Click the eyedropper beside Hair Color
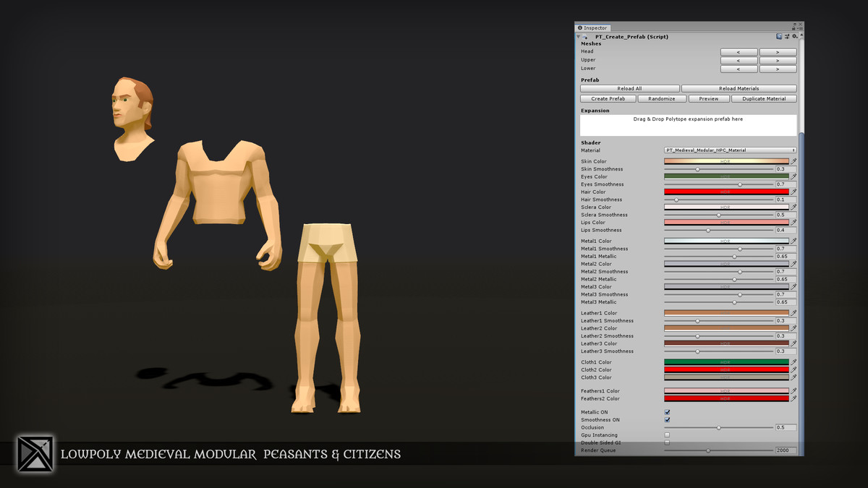868x488 pixels. click(x=793, y=191)
